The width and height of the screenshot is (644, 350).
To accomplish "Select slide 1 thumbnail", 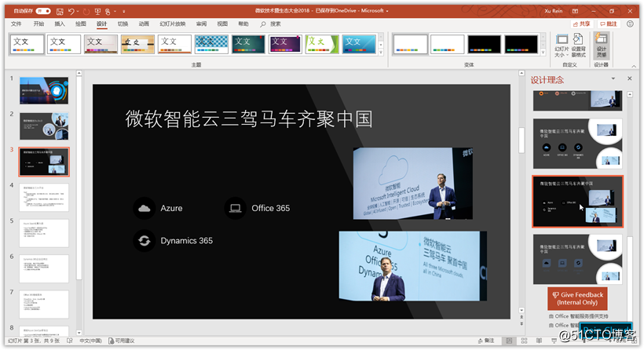I will click(44, 90).
